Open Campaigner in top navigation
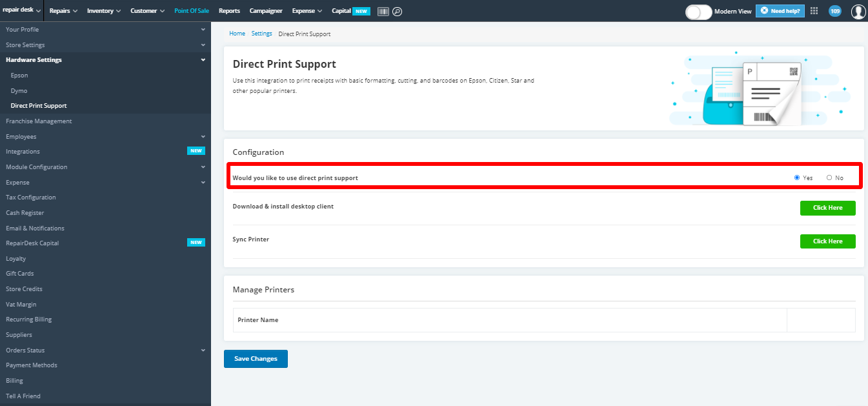The image size is (868, 406). coord(266,11)
